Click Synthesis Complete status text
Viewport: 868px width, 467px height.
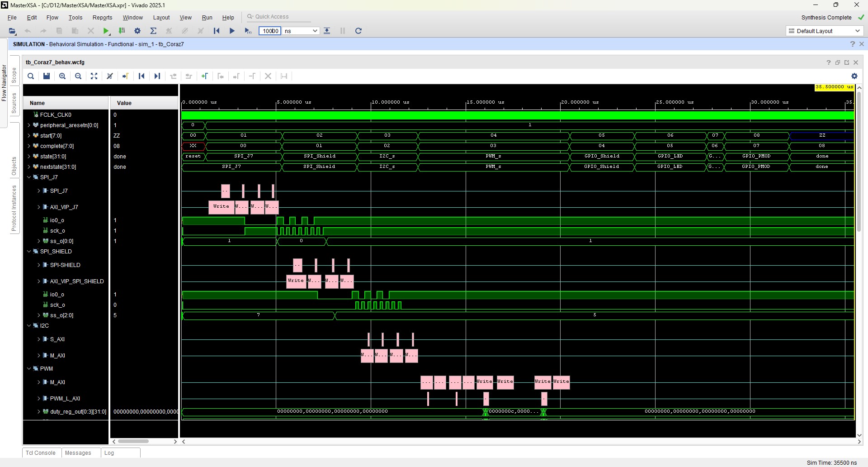[x=826, y=17]
